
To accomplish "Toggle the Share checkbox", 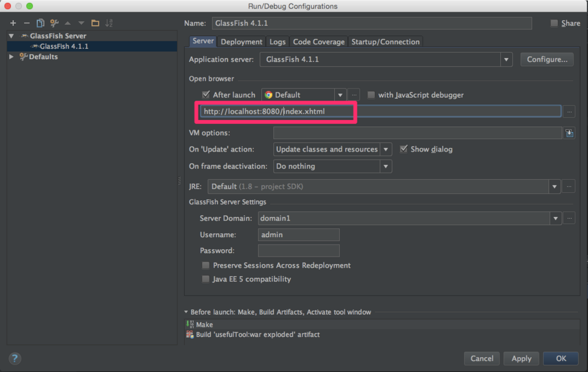I will tap(554, 23).
